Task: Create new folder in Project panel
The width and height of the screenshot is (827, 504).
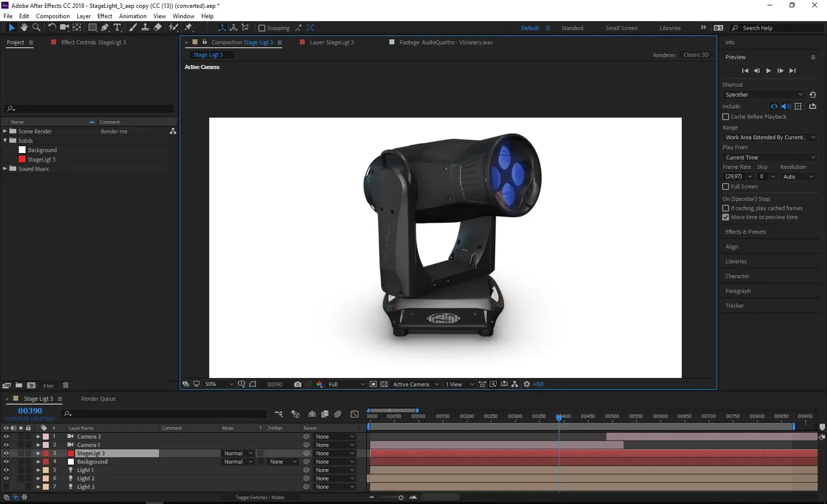Action: point(19,385)
